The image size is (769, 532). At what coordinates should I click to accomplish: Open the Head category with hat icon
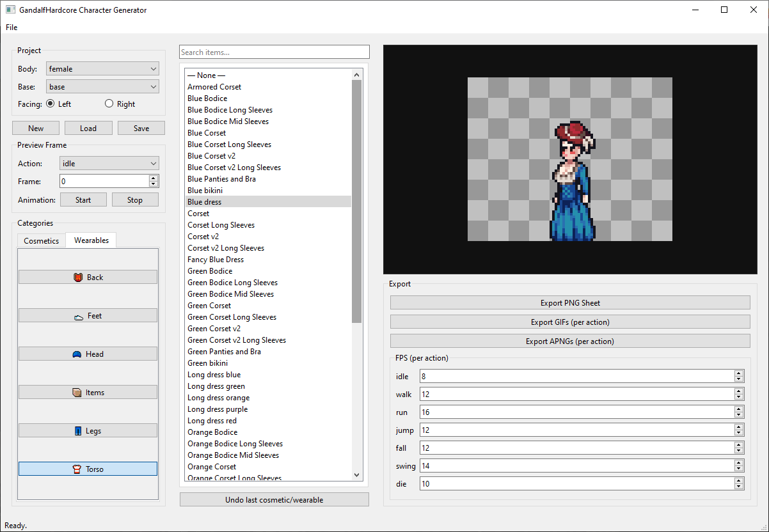tap(77, 354)
